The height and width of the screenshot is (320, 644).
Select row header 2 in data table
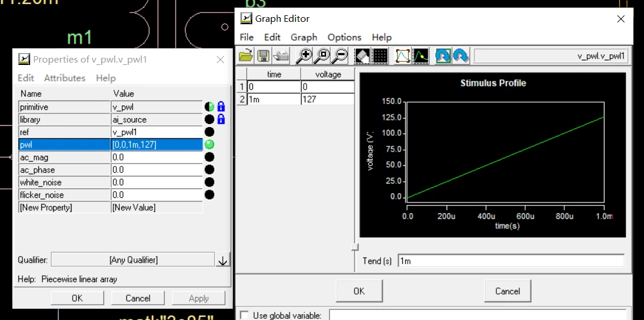(242, 99)
